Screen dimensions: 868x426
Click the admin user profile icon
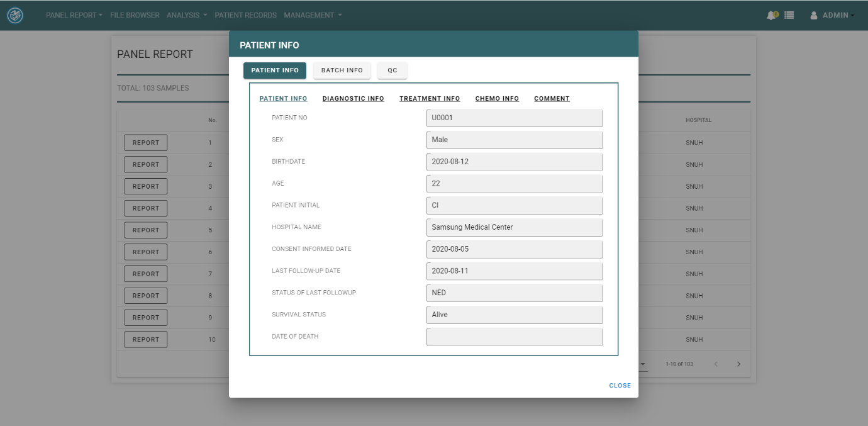814,15
